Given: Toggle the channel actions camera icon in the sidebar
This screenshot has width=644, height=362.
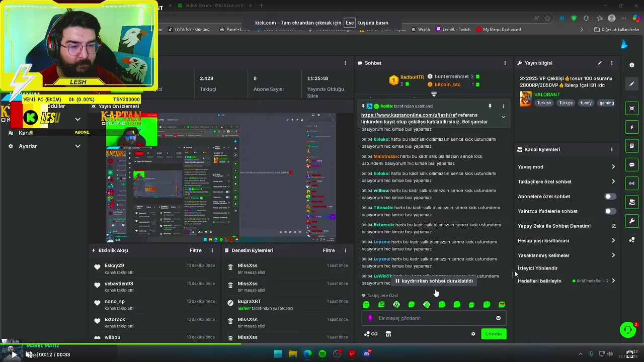Looking at the screenshot, I should point(632,202).
